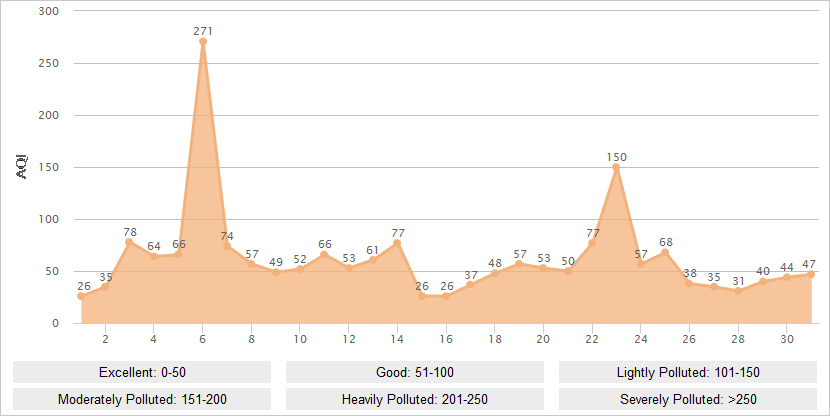
Task: Click the data point labeled 49
Action: [x=276, y=272]
